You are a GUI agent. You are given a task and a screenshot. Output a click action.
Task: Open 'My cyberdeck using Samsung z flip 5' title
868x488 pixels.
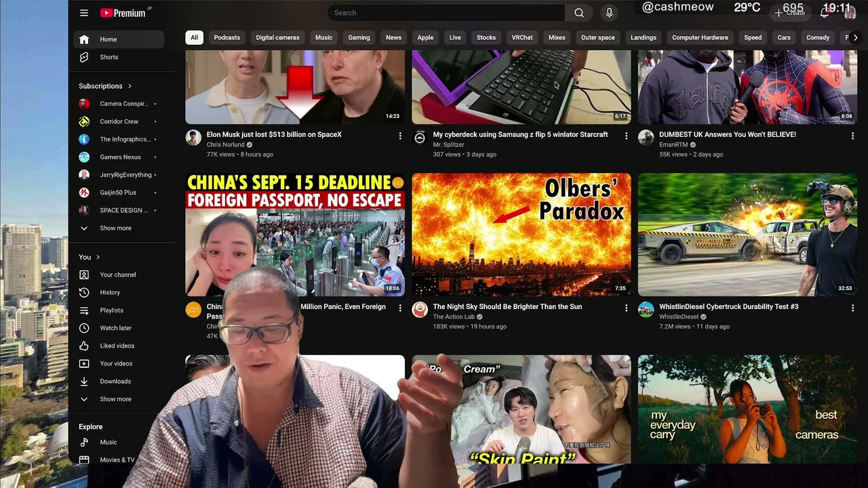click(x=520, y=135)
